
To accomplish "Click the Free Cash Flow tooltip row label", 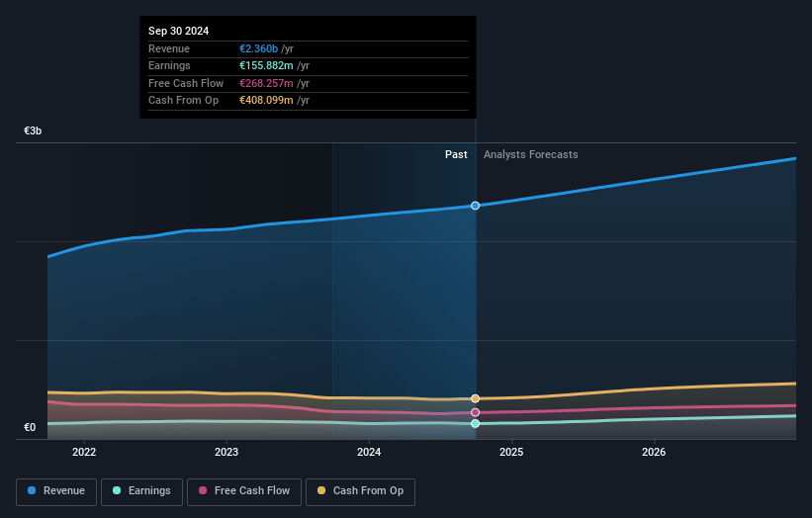I will tap(186, 83).
